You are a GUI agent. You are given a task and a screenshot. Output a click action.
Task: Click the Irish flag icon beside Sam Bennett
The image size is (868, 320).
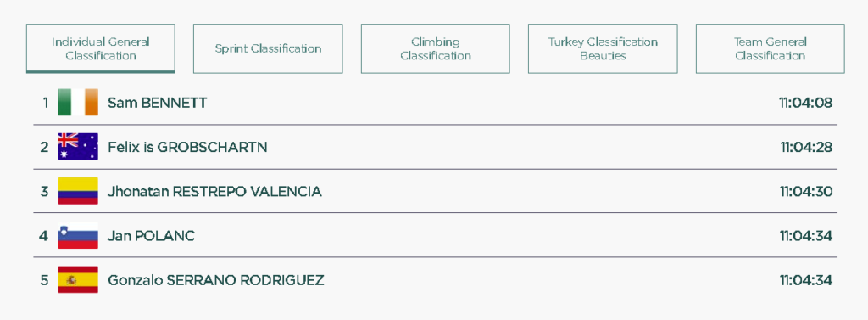[78, 103]
